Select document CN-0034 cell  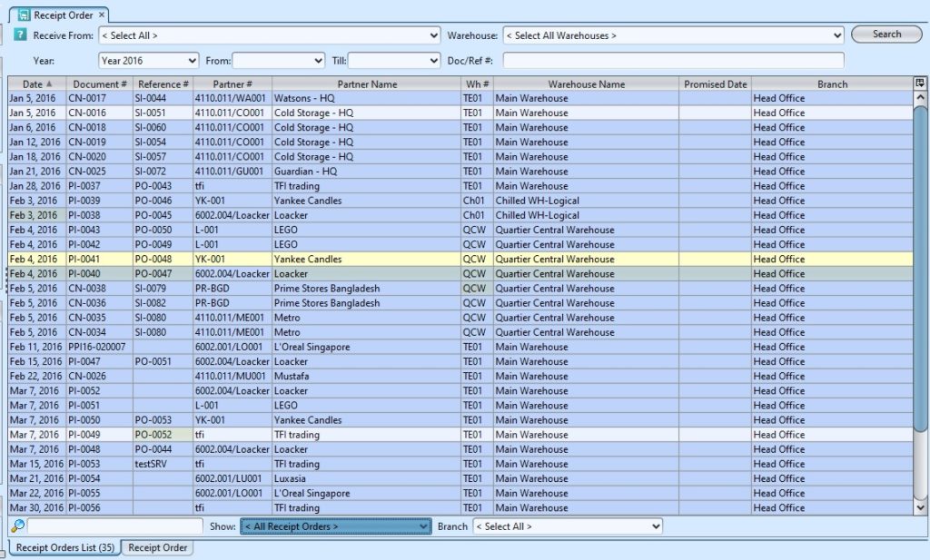(100, 332)
